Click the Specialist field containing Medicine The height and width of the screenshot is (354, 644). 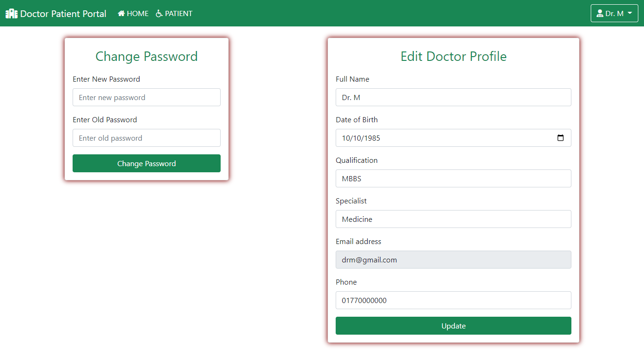click(454, 219)
